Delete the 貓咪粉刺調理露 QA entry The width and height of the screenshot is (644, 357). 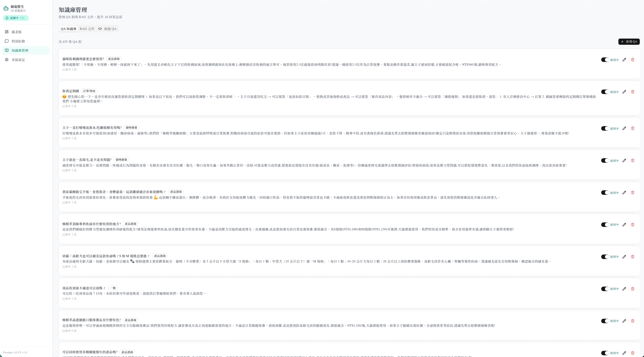pos(632,60)
